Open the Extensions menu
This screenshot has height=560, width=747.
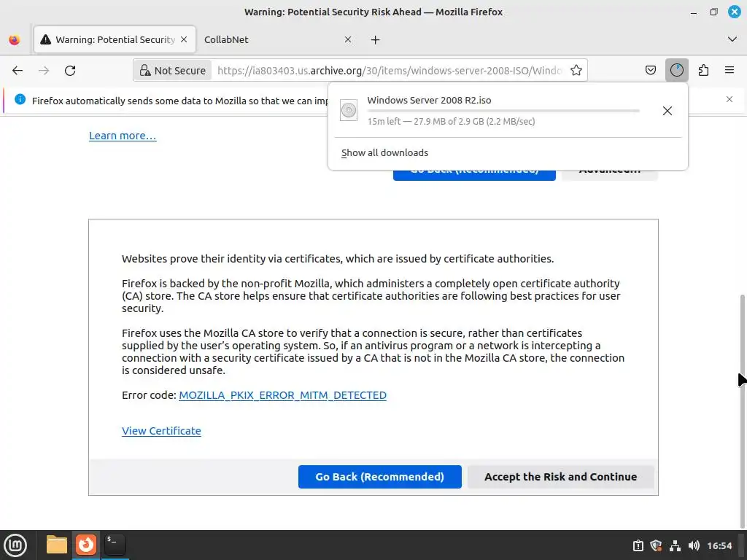point(703,71)
